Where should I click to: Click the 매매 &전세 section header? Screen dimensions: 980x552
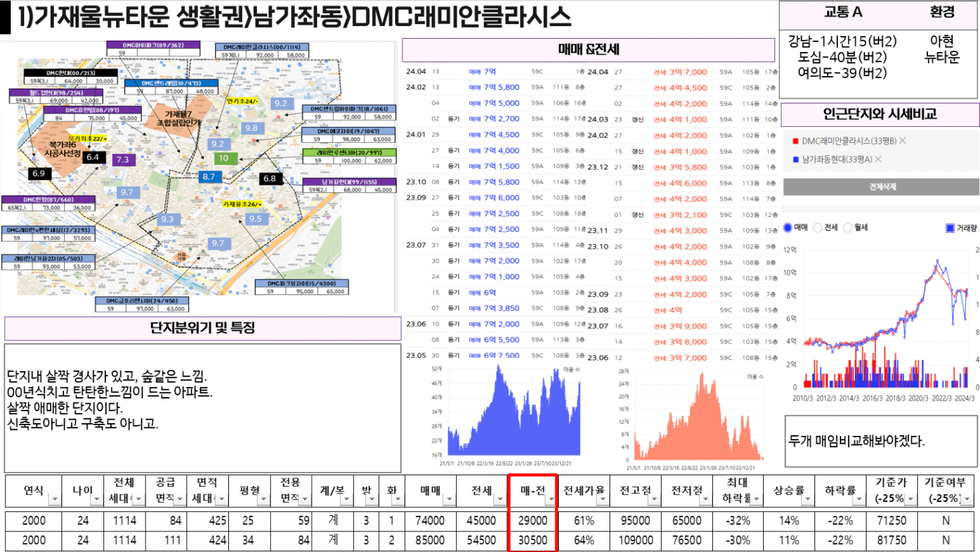[x=588, y=50]
